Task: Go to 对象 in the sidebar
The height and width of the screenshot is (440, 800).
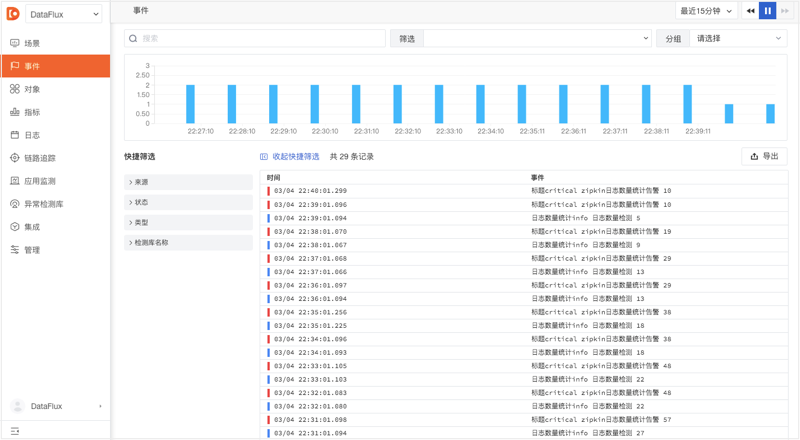Action: tap(55, 89)
